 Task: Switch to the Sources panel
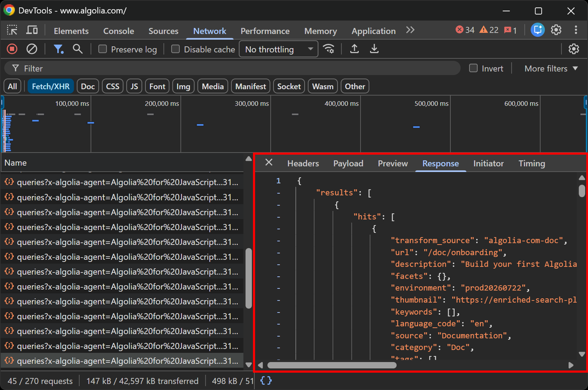coord(163,31)
